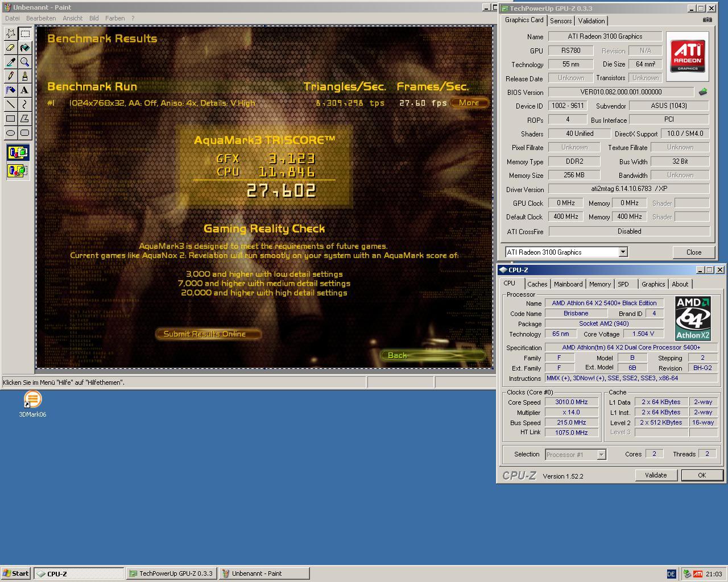
Task: Click the More button in benchmark results
Action: coord(469,103)
